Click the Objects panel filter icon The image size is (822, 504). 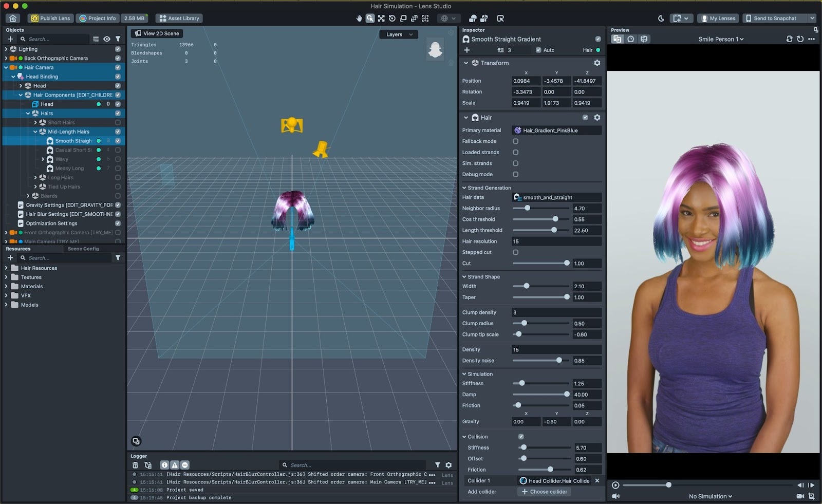pyautogui.click(x=118, y=39)
